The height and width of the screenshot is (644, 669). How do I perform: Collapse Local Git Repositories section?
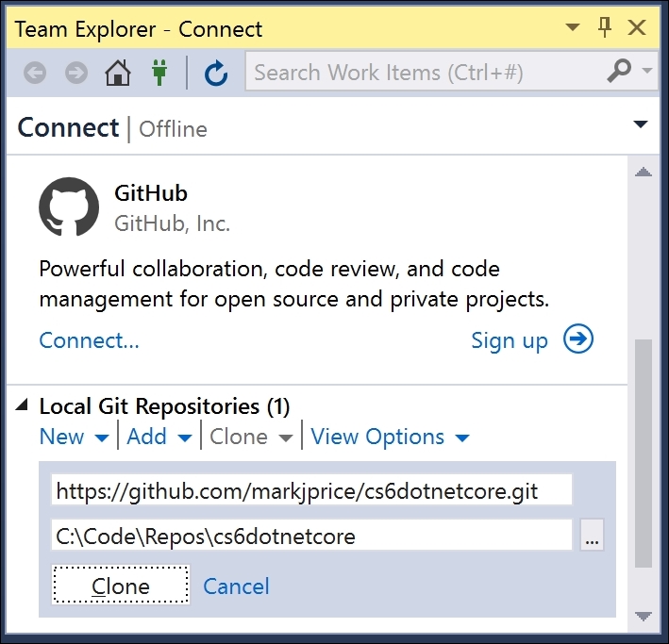23,405
